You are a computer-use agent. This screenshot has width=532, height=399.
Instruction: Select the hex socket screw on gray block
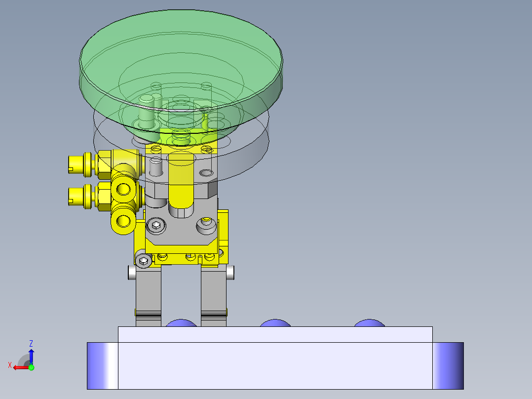click(x=156, y=225)
